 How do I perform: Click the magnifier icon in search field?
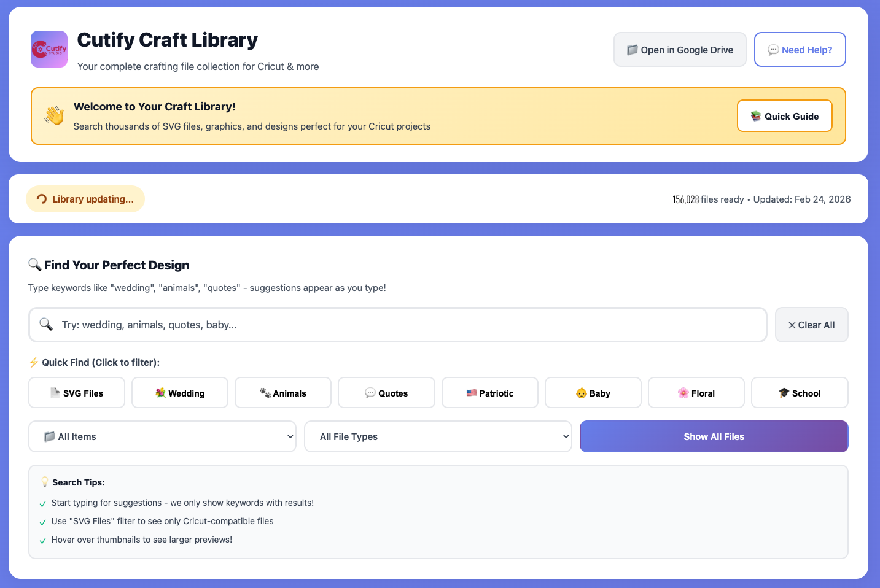click(x=46, y=324)
